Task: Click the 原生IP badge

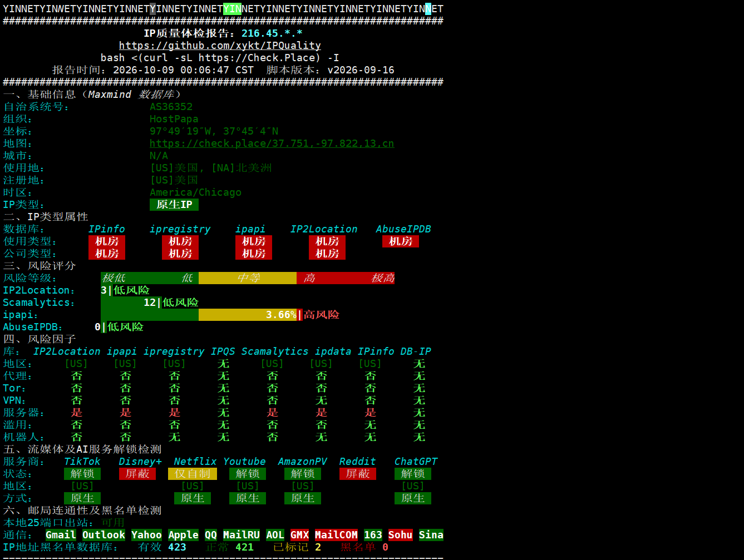Action: pos(174,205)
